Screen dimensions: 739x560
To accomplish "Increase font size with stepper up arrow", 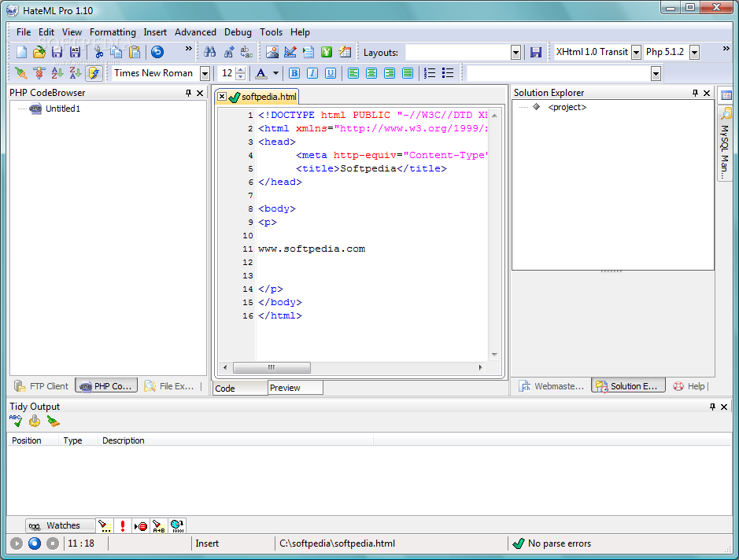I will (240, 70).
